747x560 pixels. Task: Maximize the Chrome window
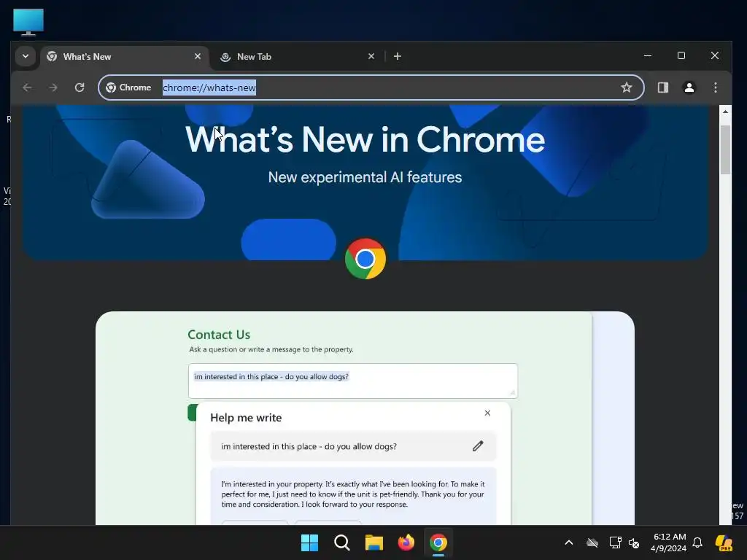[681, 55]
